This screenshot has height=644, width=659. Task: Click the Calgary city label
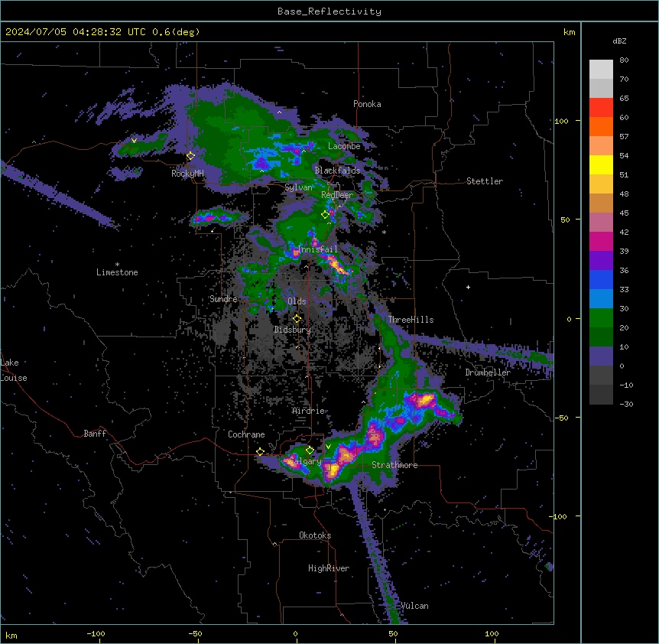pyautogui.click(x=307, y=461)
